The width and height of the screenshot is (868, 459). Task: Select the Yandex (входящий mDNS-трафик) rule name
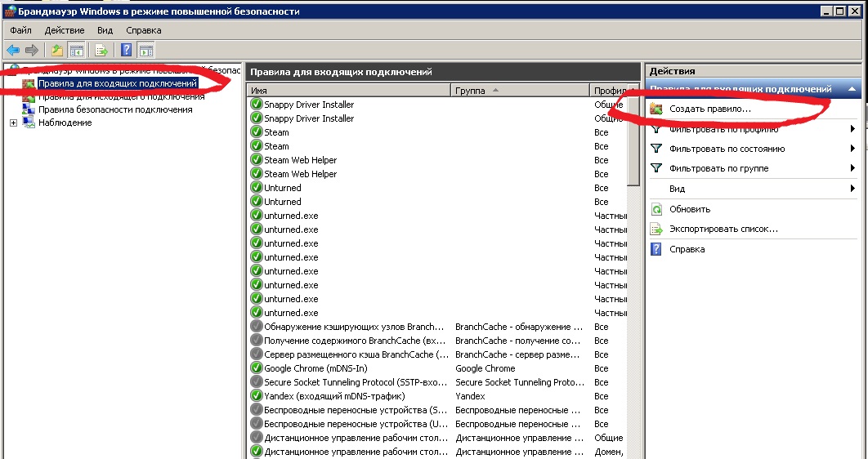[334, 396]
